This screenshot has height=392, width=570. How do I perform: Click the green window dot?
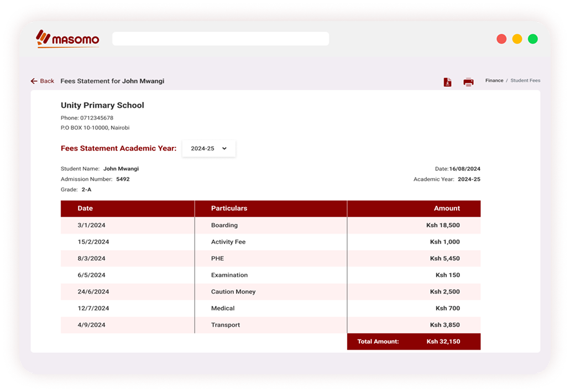[532, 39]
